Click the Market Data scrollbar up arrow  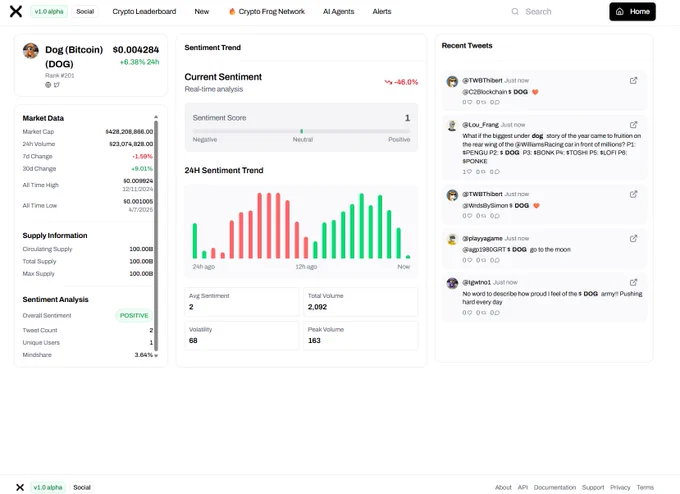click(156, 117)
